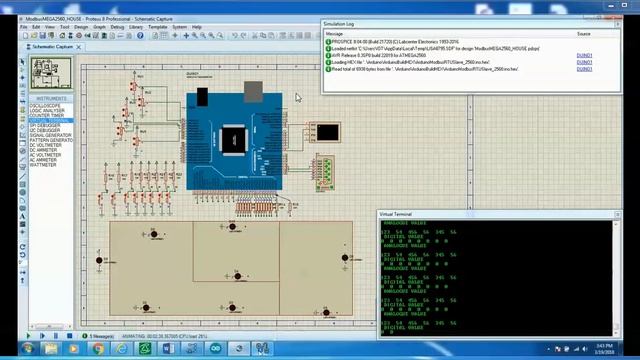The width and height of the screenshot is (640, 360).
Task: Open the Design menu
Action: click(x=81, y=27)
